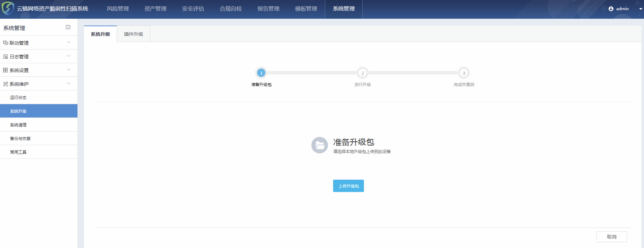Click the 日志管理 log icon in the sidebar
This screenshot has width=644, height=248.
(x=6, y=57)
